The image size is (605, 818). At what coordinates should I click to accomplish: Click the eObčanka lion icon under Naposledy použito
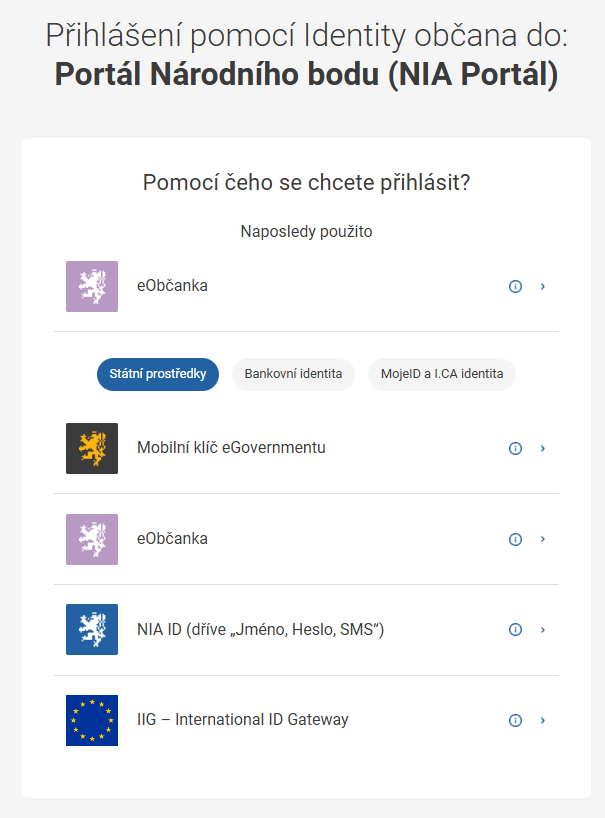tap(91, 286)
